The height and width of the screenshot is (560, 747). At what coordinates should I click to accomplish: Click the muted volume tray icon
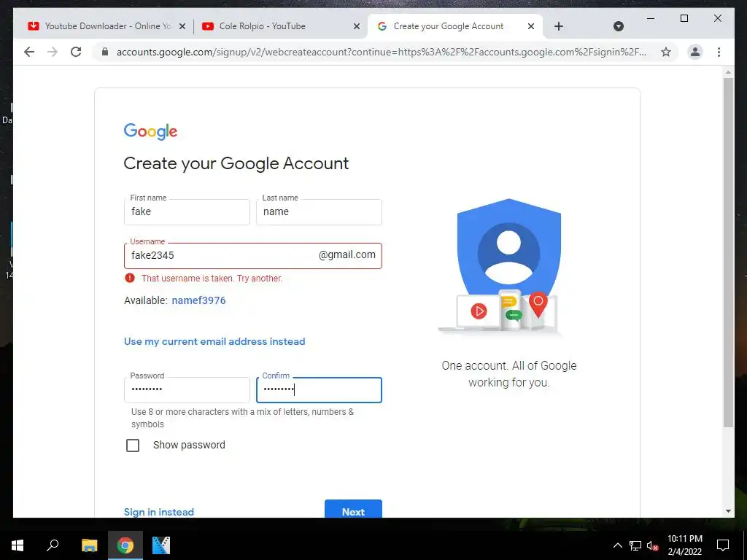(653, 545)
